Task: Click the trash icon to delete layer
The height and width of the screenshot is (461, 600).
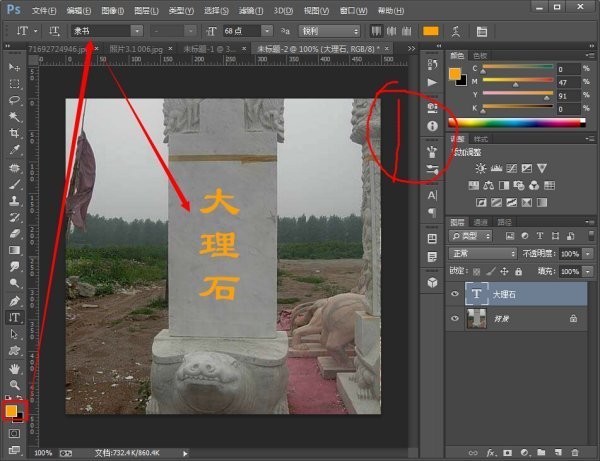Action: (574, 452)
